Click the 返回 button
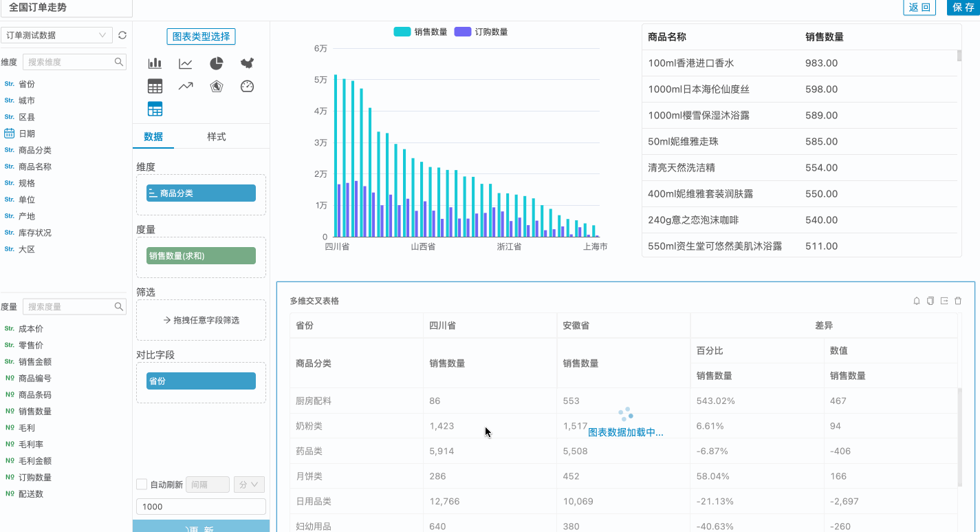Viewport: 980px width, 532px height. 919,8
